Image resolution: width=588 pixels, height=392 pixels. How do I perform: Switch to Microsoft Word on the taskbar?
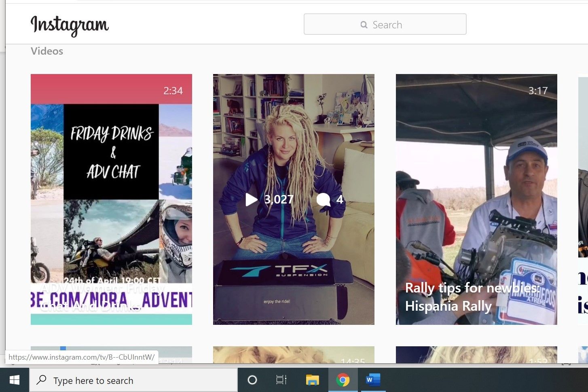[373, 380]
